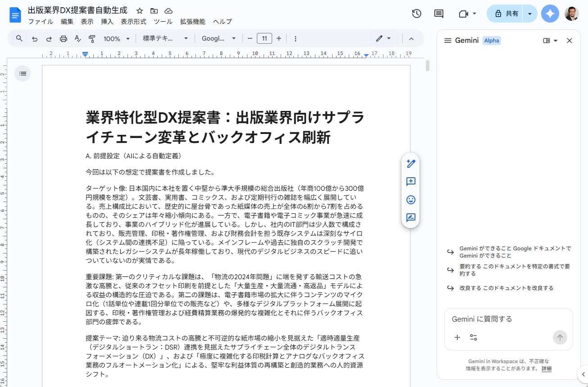588x387 pixels.
Task: Expand the paragraph style dropdown
Action: click(x=165, y=39)
